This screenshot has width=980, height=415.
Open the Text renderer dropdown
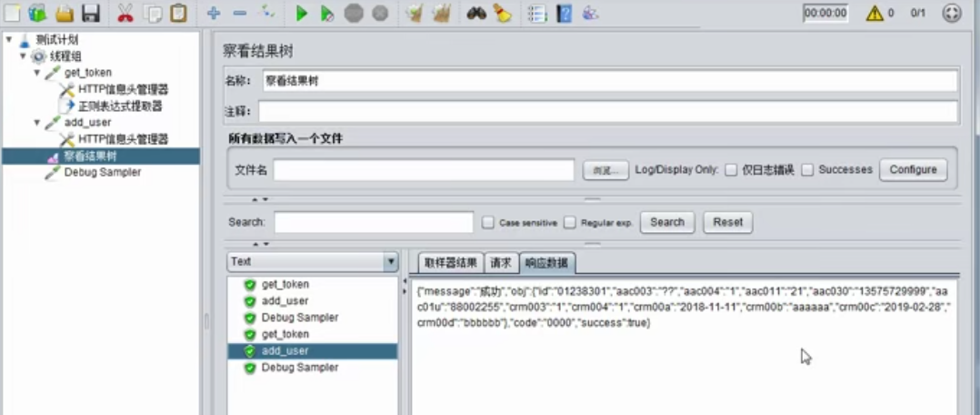pyautogui.click(x=313, y=261)
